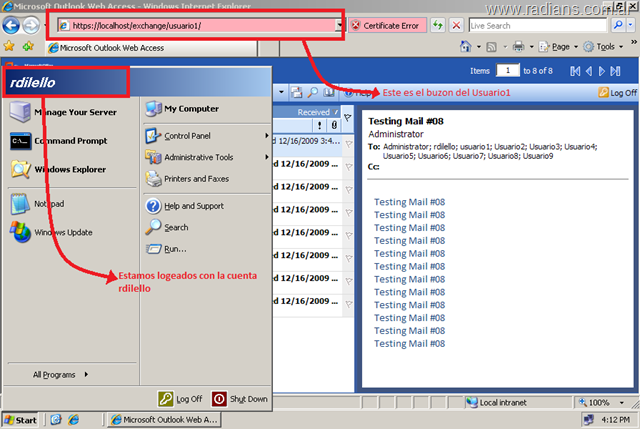This screenshot has height=429, width=640.
Task: Click the Stop loading icon
Action: coord(456,25)
